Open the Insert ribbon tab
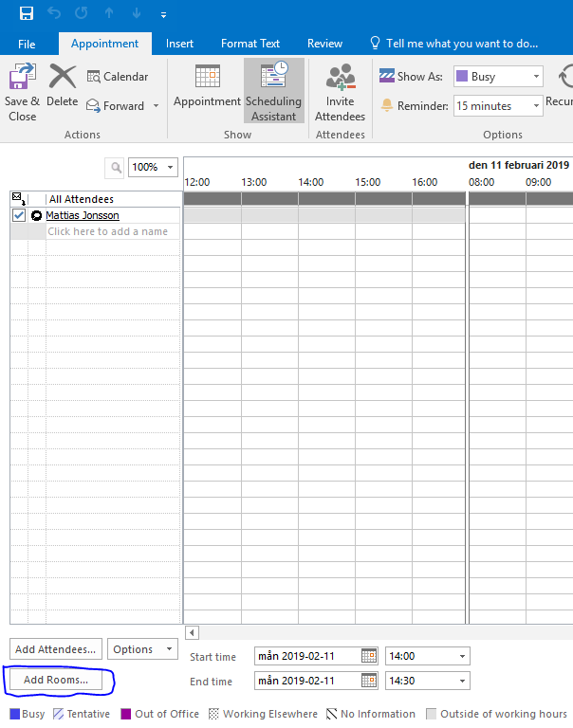 [179, 44]
